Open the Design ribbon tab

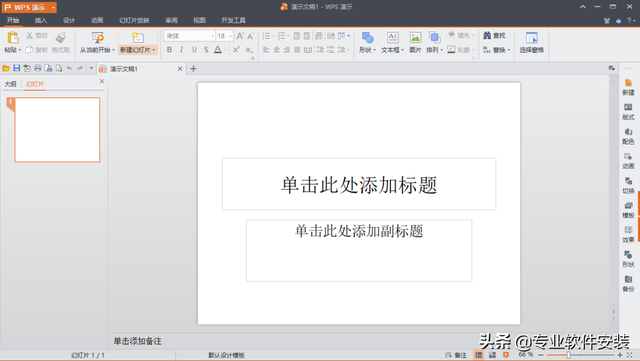69,20
